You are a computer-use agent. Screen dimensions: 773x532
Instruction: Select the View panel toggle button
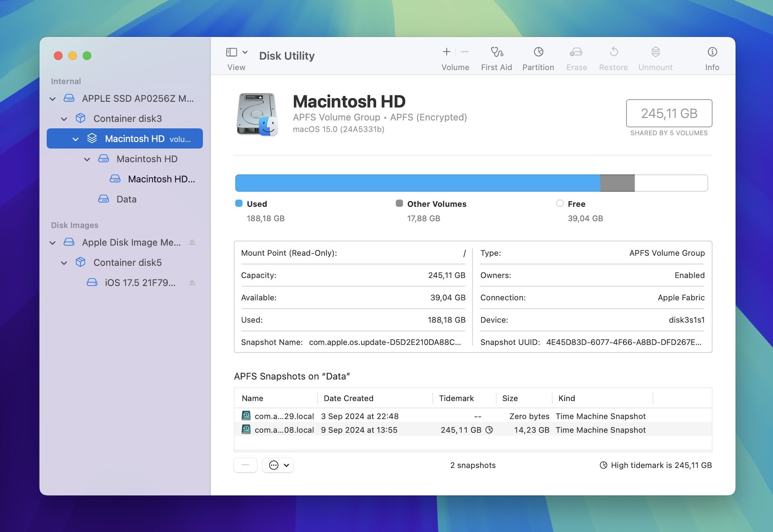231,53
